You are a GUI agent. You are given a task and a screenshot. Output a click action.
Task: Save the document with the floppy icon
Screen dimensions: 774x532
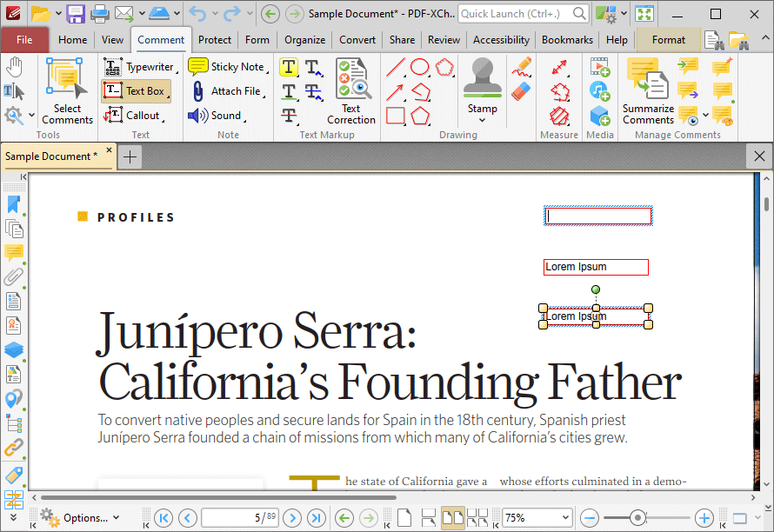pyautogui.click(x=76, y=14)
